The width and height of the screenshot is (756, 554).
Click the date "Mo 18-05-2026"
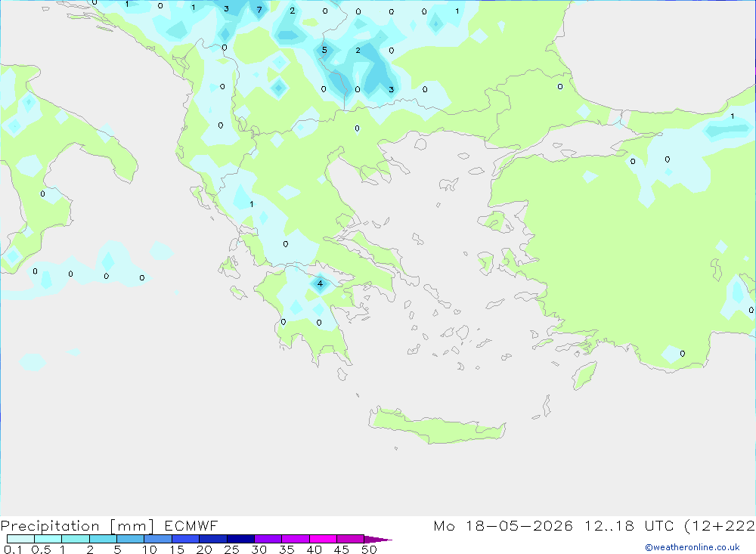point(503,525)
